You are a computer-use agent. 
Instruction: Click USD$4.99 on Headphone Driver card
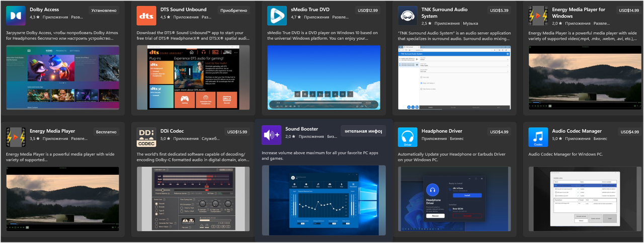(500, 132)
